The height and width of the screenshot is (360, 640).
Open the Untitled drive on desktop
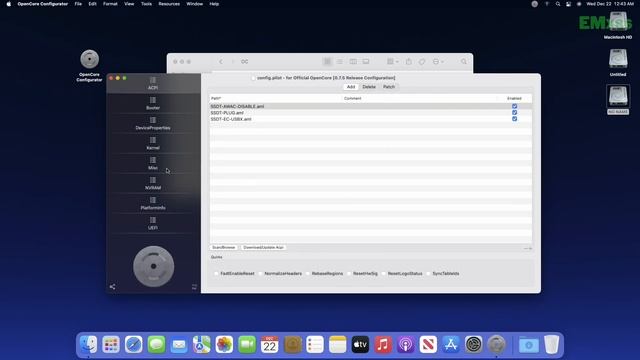[618, 62]
